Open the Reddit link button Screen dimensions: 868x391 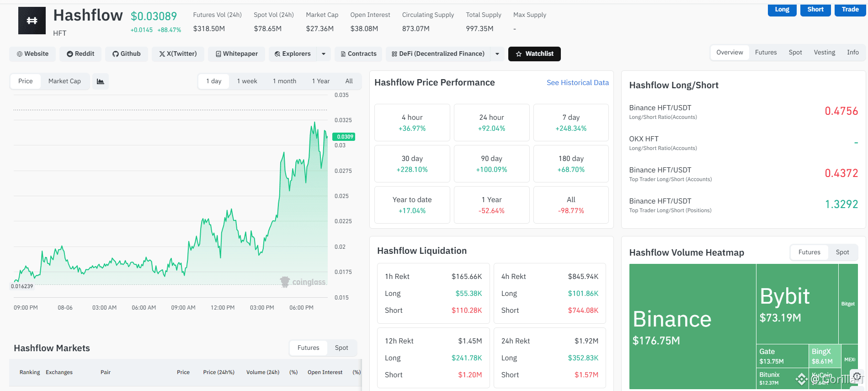80,54
